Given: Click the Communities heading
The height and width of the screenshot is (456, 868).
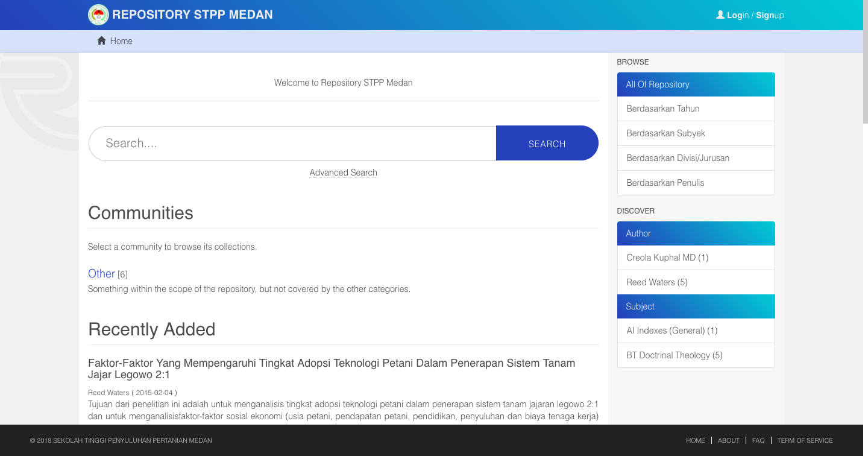Looking at the screenshot, I should pos(140,213).
